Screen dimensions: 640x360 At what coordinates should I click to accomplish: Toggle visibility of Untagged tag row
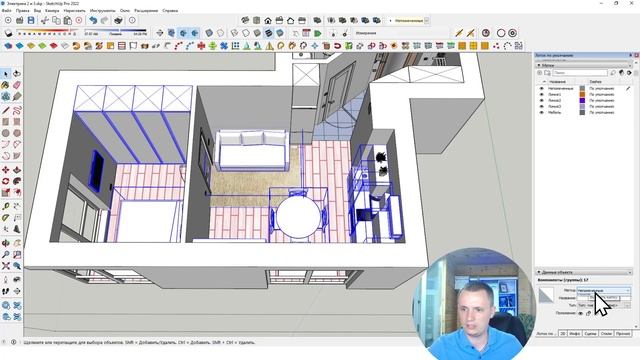[542, 88]
